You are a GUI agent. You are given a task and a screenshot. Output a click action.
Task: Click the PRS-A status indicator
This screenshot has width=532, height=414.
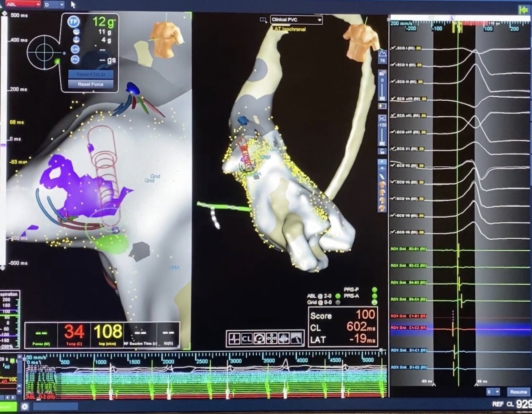point(375,296)
